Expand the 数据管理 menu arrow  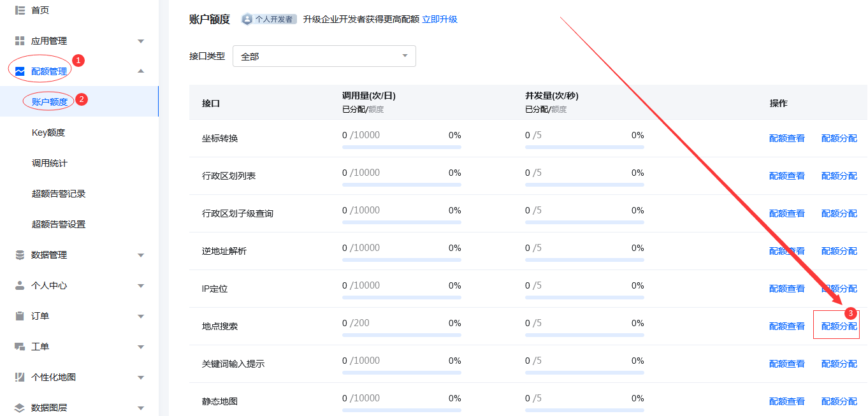point(141,255)
